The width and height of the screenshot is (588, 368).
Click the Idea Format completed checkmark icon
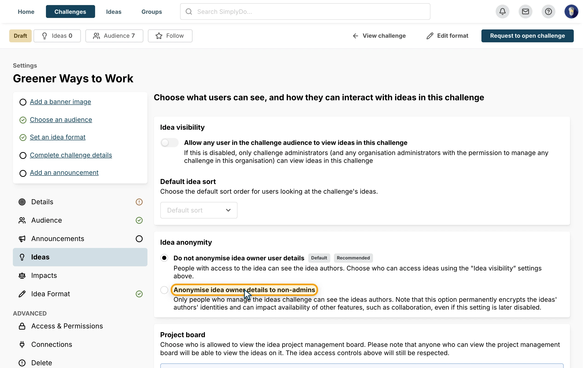tap(139, 294)
